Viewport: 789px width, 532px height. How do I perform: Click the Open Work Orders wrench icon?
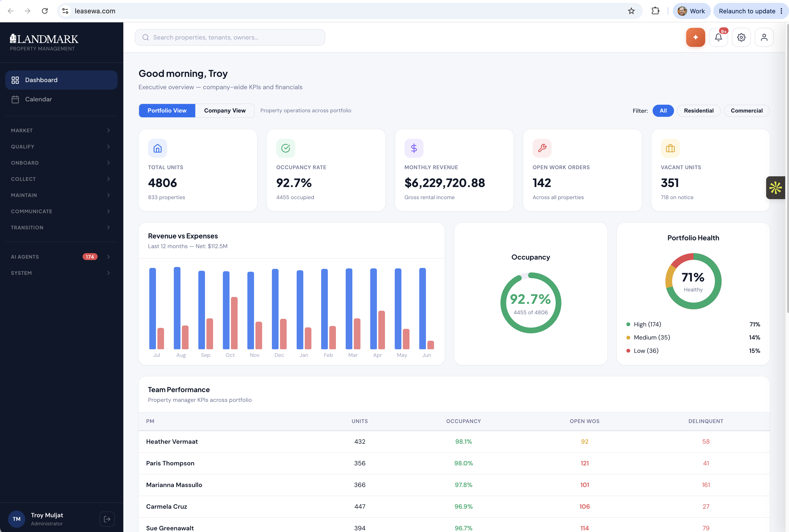(542, 148)
